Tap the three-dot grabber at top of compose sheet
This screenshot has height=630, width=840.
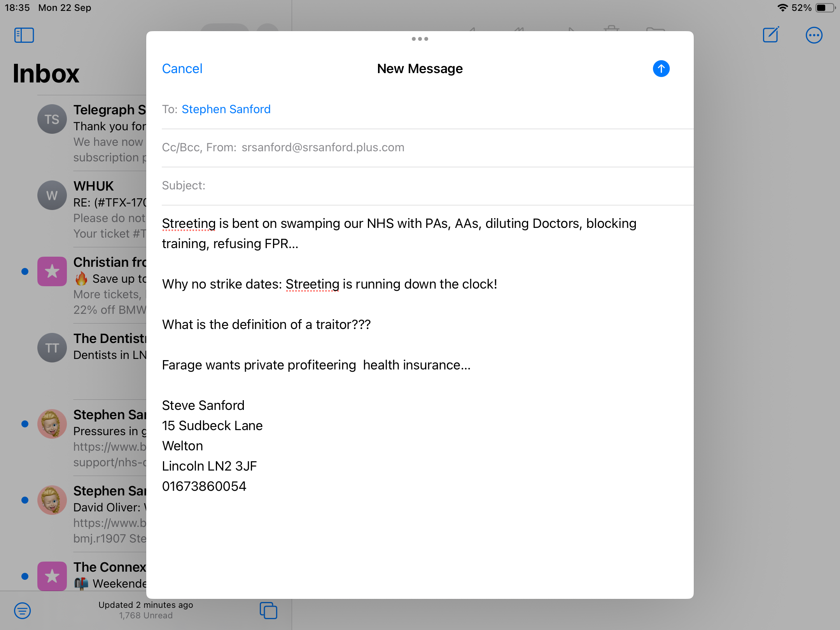click(420, 39)
